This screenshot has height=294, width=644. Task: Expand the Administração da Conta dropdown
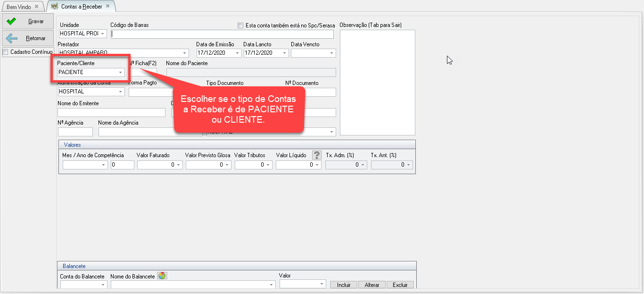(x=121, y=92)
